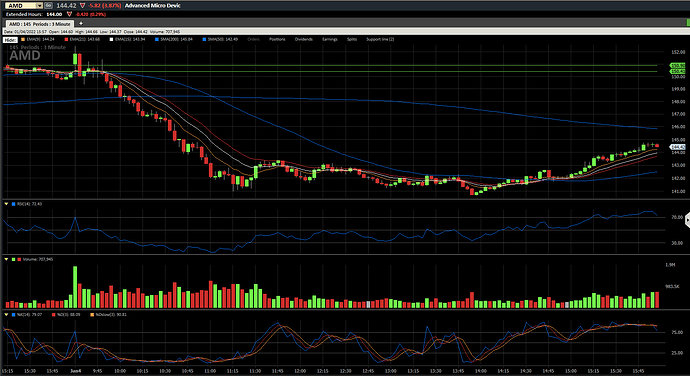This screenshot has height=376, width=690.
Task: Click the Hide button on indicator bar
Action: 10,40
